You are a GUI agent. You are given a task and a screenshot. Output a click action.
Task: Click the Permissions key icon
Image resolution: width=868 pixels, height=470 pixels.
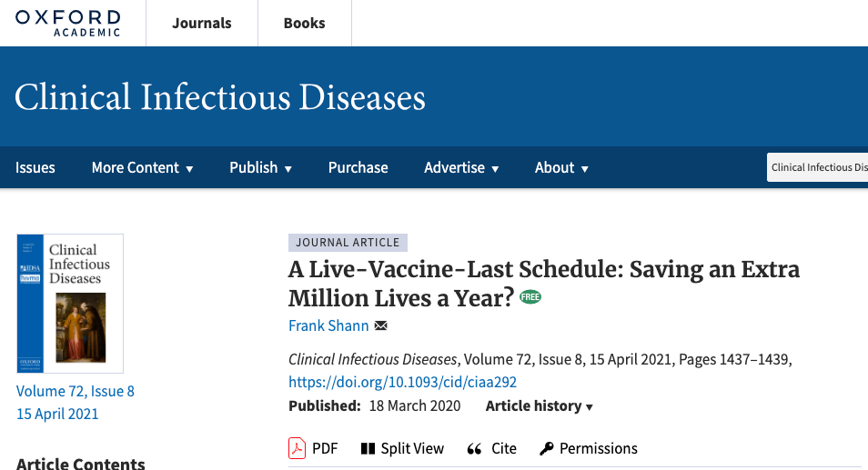tap(547, 448)
